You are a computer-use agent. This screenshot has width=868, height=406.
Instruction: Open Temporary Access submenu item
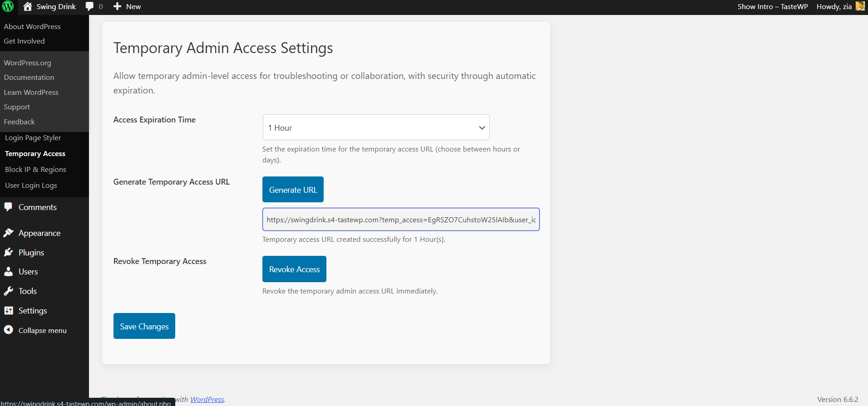coord(35,154)
